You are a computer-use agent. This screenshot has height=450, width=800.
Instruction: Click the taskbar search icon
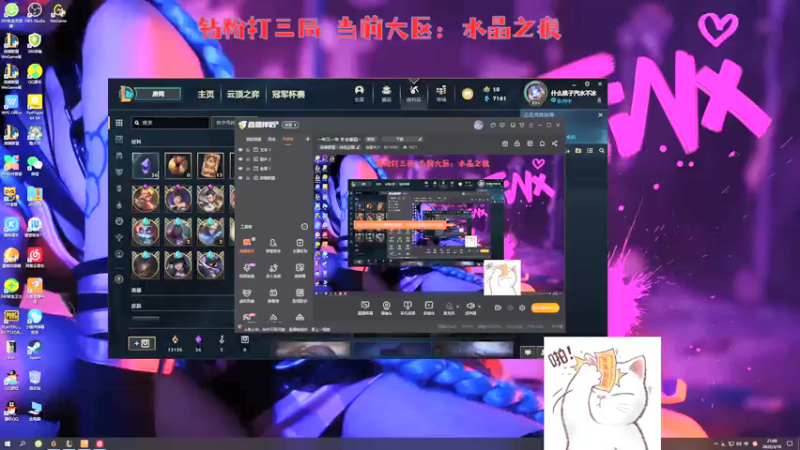pos(22,444)
